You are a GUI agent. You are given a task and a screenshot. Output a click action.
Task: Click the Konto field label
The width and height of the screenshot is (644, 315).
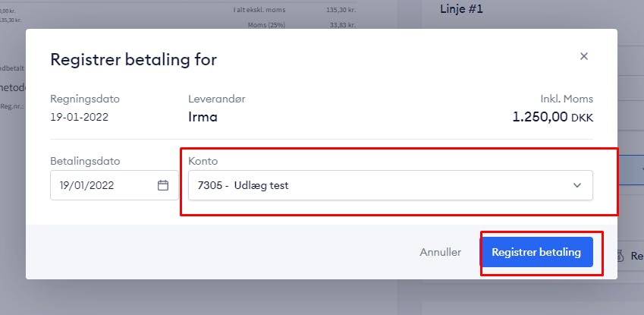(203, 161)
